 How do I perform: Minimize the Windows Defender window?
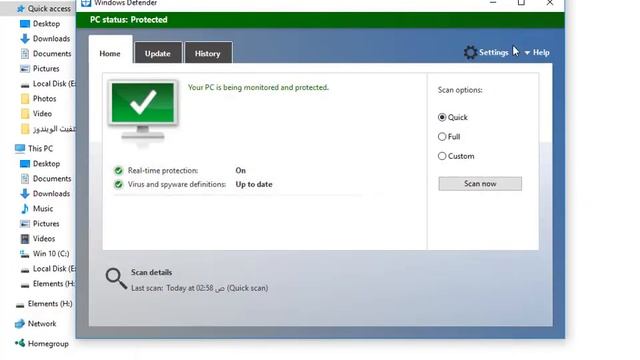[493, 3]
